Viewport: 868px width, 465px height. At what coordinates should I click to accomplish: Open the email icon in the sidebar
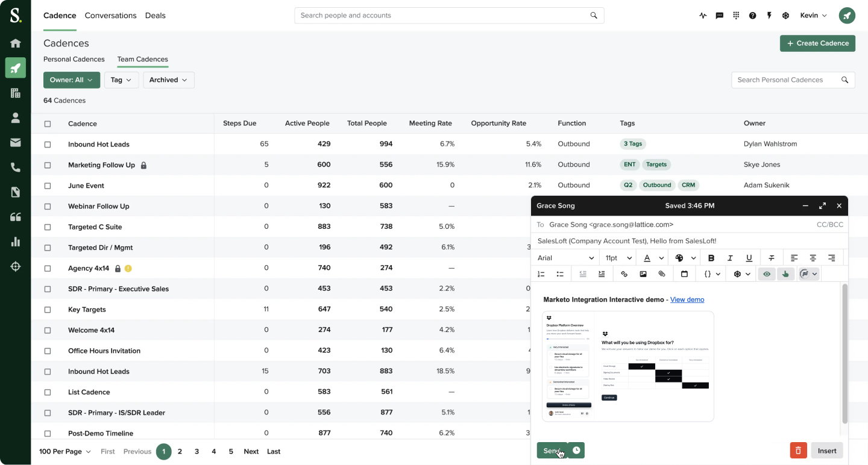click(16, 142)
